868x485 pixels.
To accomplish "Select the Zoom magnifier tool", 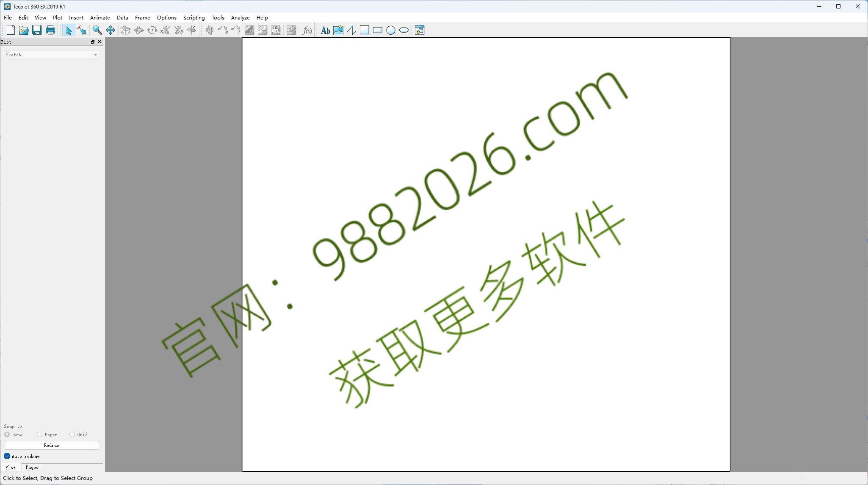I will [97, 30].
